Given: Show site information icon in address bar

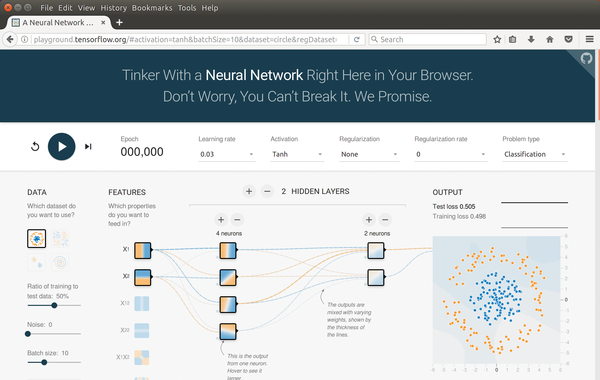Looking at the screenshot, I should coord(24,39).
